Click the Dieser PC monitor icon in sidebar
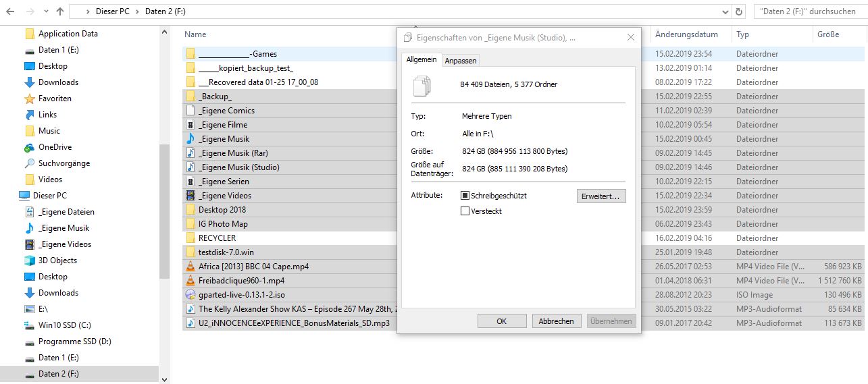 [24, 196]
